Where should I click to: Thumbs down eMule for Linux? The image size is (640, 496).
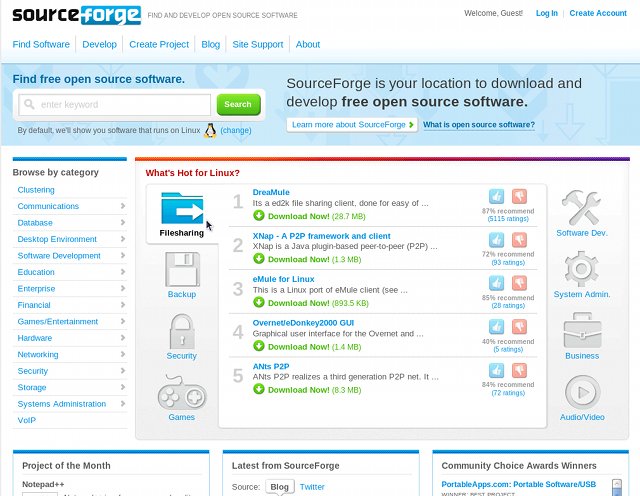tap(519, 283)
